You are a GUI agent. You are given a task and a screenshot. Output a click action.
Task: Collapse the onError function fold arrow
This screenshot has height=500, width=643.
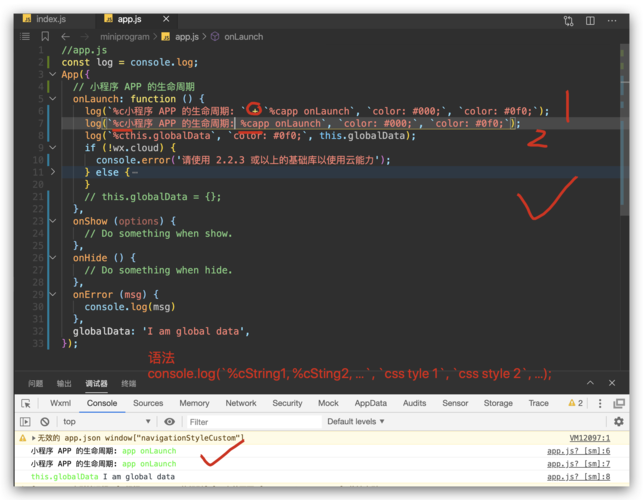click(52, 294)
